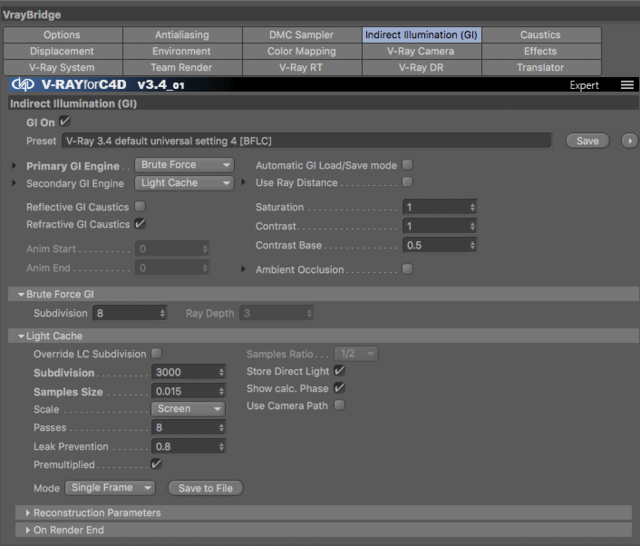Screen dimensions: 640x546
Task: Toggle the GI On checkbox
Action: (64, 121)
